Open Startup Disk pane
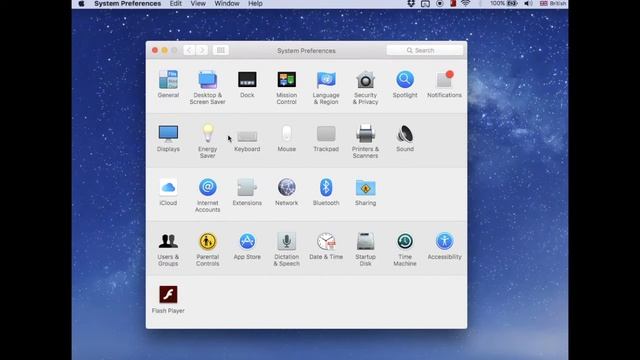Screen dimensions: 640x360 coord(365,249)
